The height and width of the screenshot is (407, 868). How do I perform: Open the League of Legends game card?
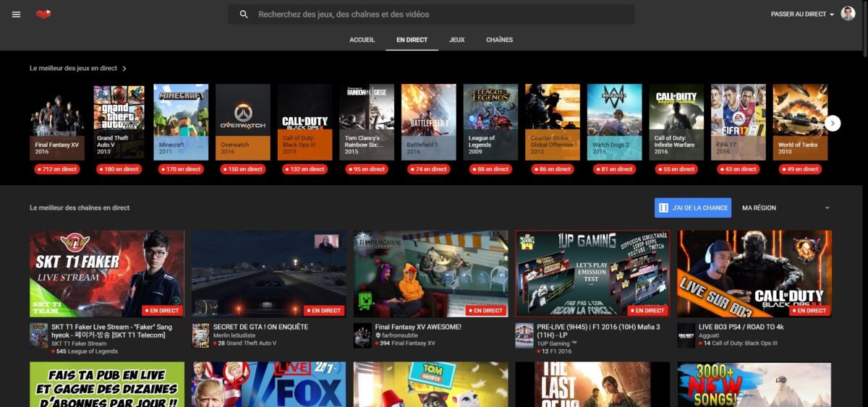[491, 122]
